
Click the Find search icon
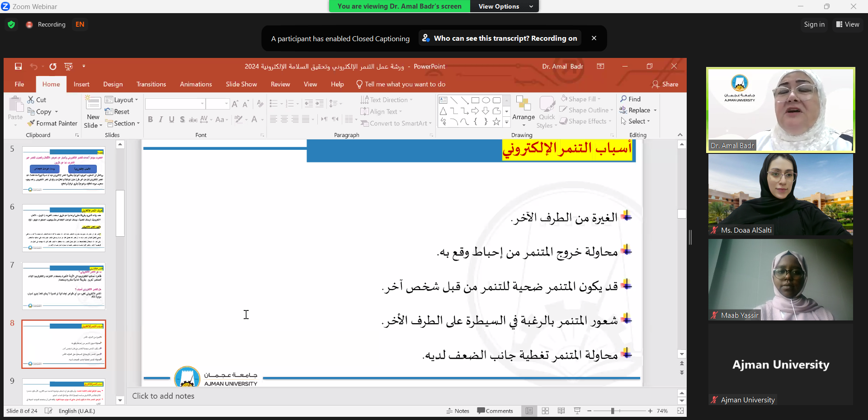click(x=630, y=99)
